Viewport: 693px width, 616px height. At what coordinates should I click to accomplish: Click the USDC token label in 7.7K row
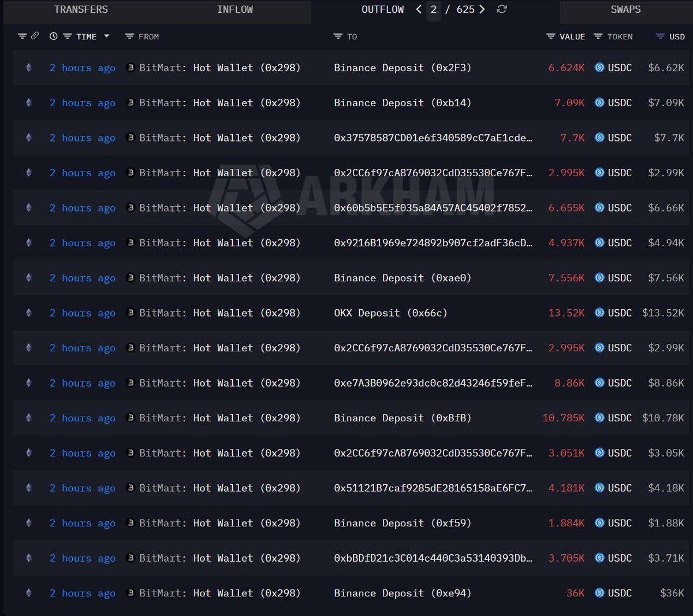pyautogui.click(x=620, y=138)
